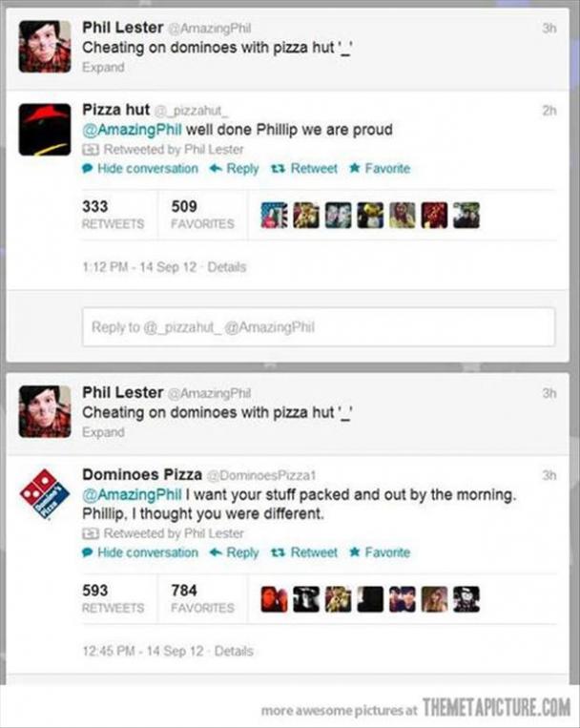The height and width of the screenshot is (728, 580).
Task: Hide conversation under Pizza hut tweet
Action: 140,169
